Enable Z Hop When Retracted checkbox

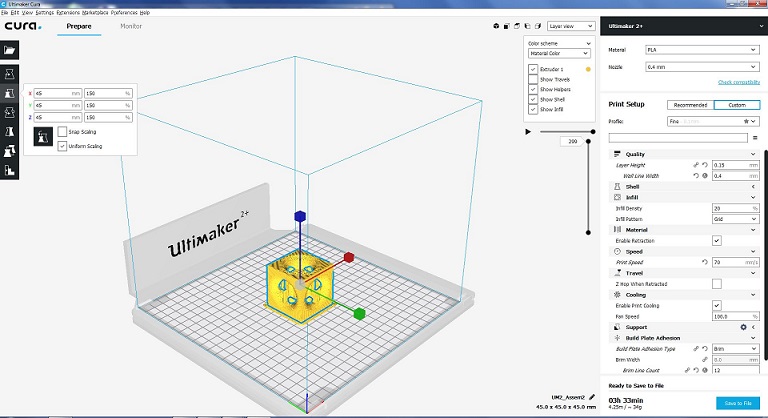point(717,284)
